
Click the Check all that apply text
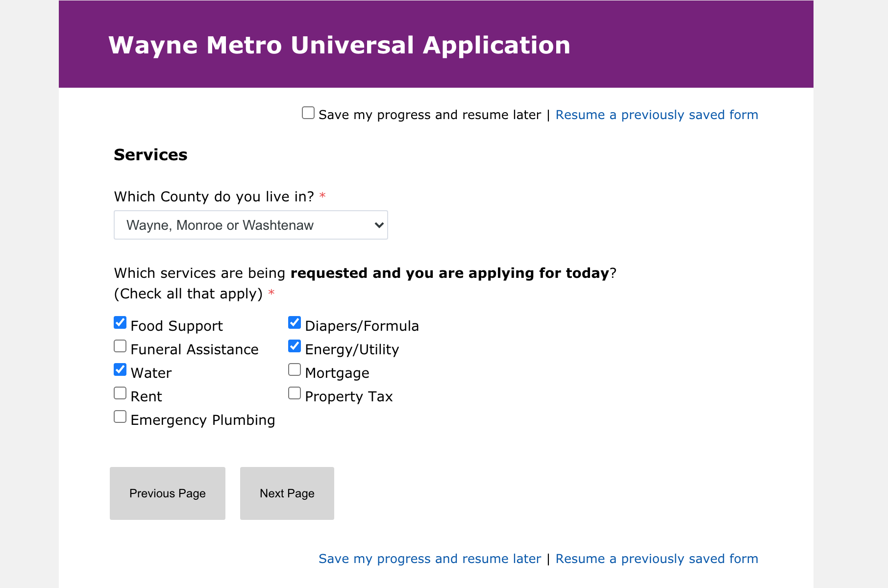coord(188,294)
